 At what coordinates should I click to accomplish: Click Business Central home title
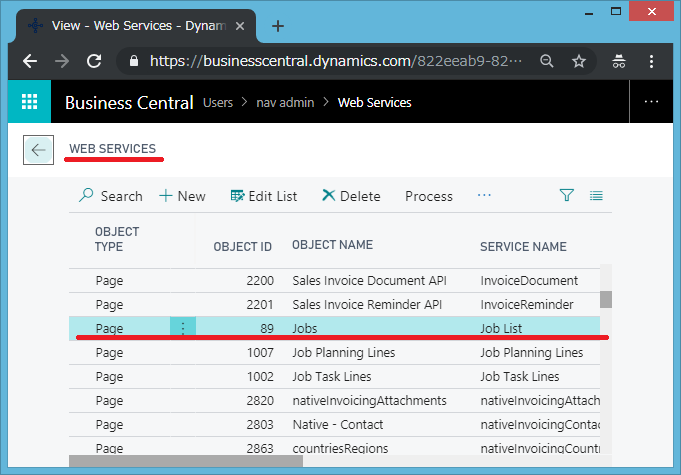tap(129, 102)
